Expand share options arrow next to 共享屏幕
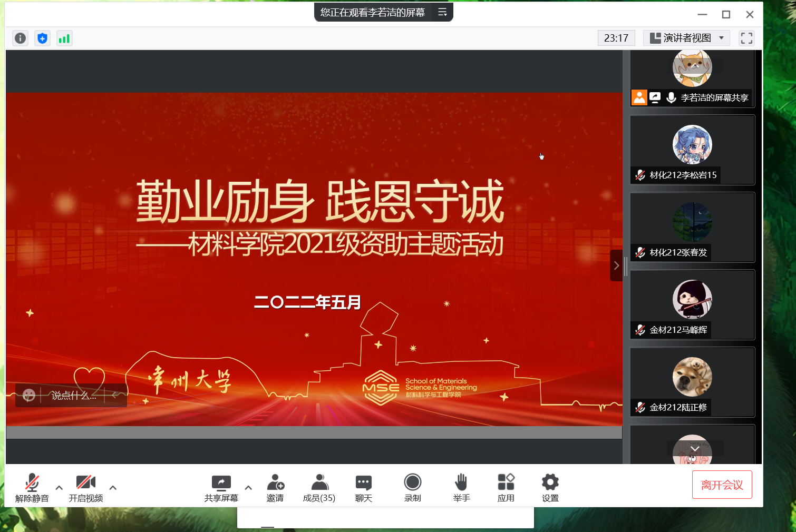The image size is (796, 532). pos(248,488)
